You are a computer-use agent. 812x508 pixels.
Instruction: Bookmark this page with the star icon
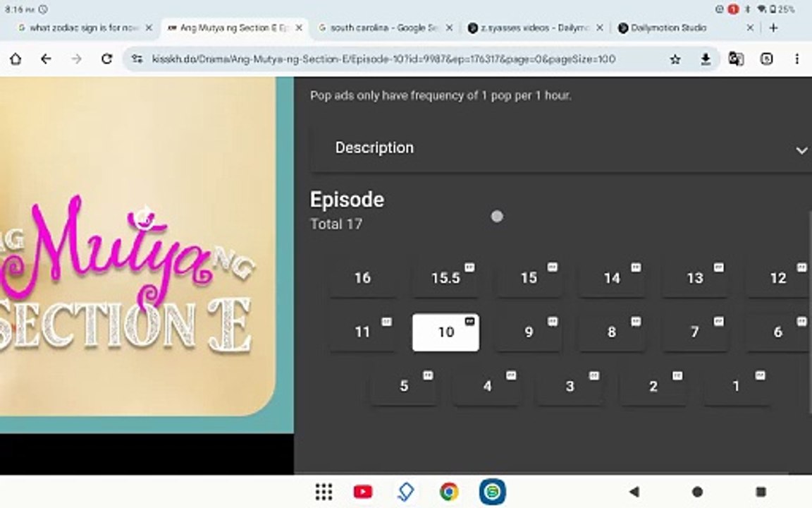pos(675,59)
